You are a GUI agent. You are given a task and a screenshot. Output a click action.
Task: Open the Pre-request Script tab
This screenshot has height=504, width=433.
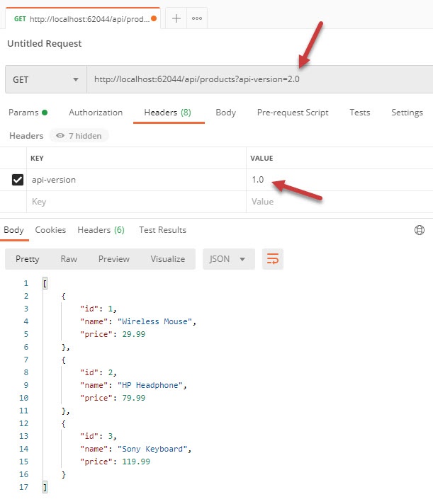[293, 113]
